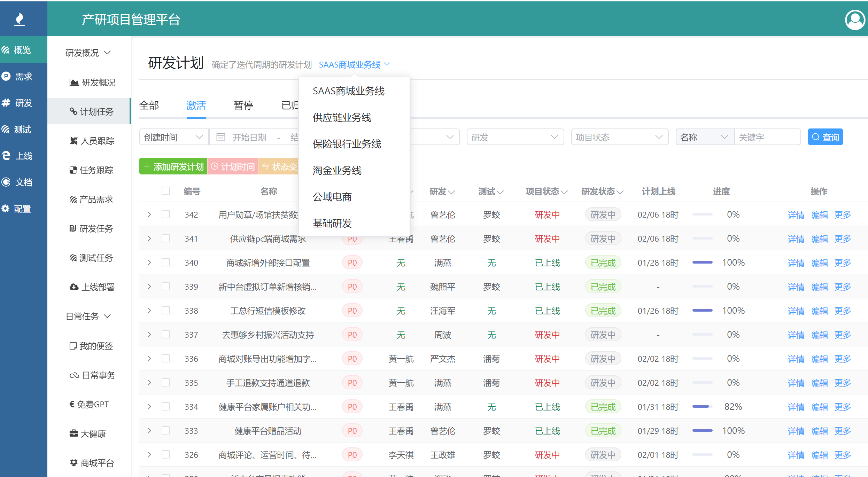The height and width of the screenshot is (477, 868).
Task: Click calendar icon in date range field
Action: point(221,137)
